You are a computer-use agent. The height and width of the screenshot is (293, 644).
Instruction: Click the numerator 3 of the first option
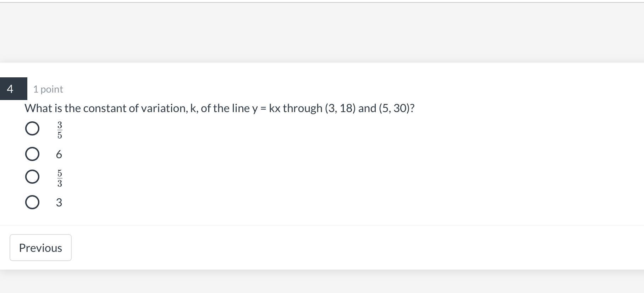tap(60, 125)
